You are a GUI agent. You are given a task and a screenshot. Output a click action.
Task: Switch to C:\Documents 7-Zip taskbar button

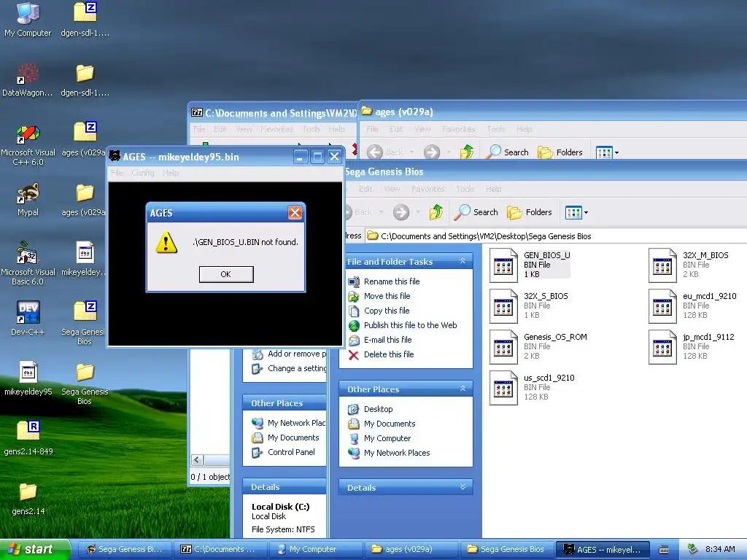[220, 549]
